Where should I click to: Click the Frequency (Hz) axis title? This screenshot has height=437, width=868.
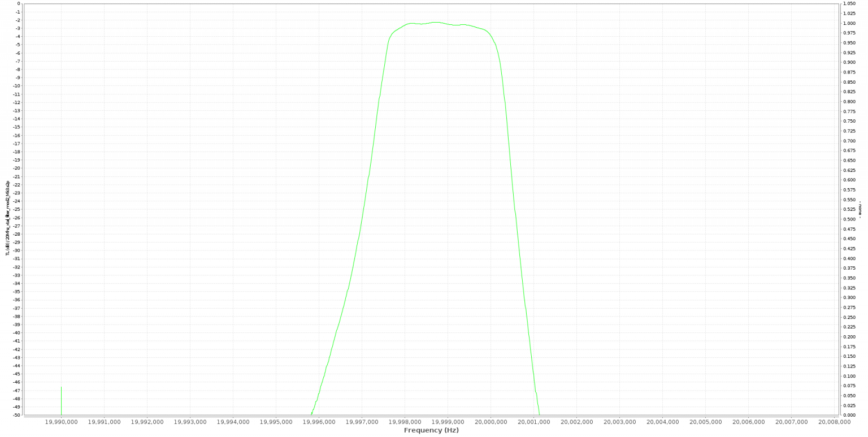point(431,430)
